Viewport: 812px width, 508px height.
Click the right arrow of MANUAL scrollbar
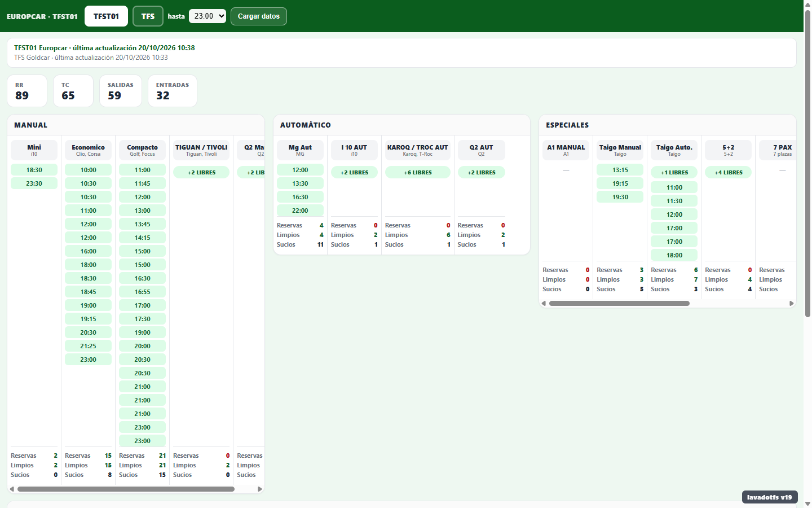(x=260, y=489)
